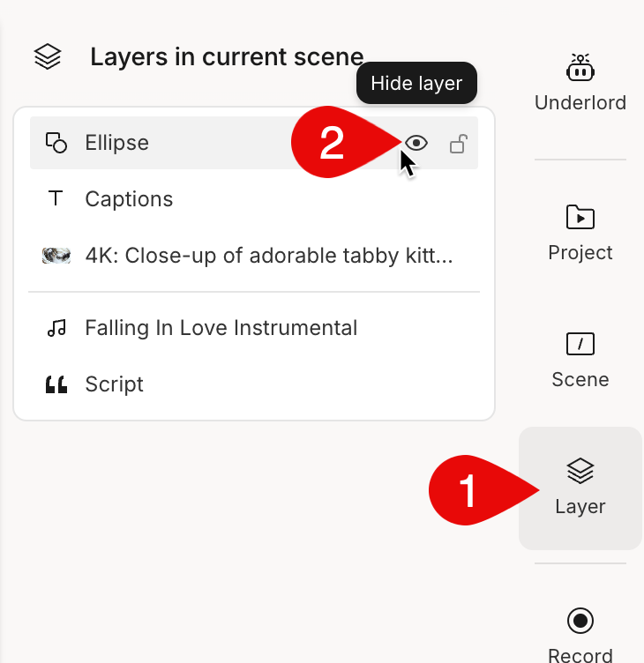Click the music note icon

[x=56, y=328]
